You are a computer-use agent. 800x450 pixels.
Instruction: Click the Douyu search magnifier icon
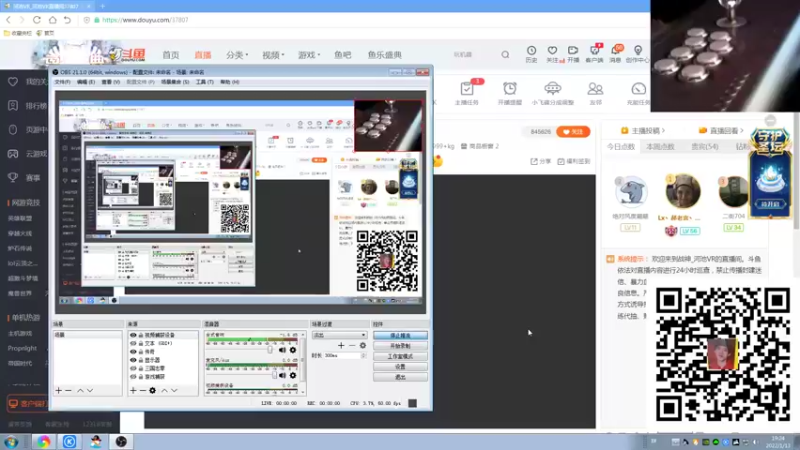pos(505,55)
